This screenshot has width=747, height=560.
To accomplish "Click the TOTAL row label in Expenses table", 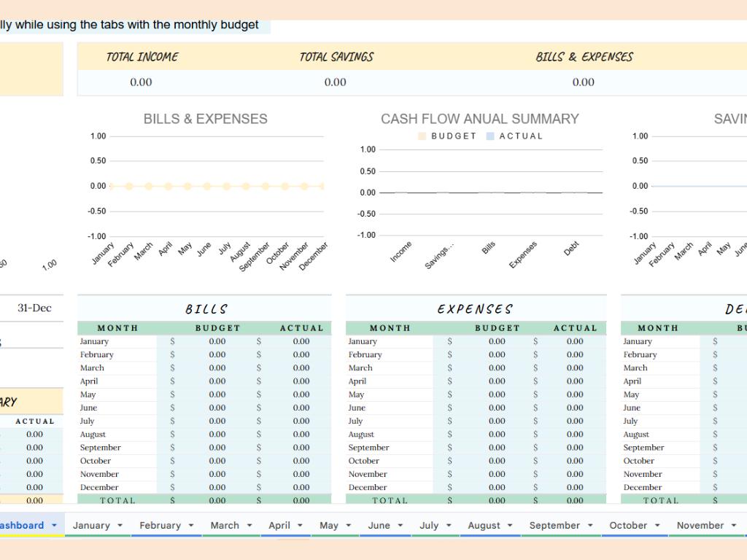I will [x=390, y=500].
